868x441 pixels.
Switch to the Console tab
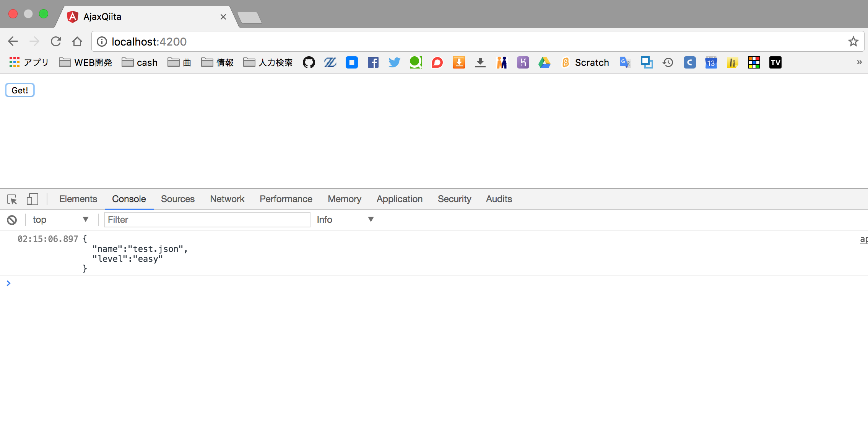tap(128, 199)
